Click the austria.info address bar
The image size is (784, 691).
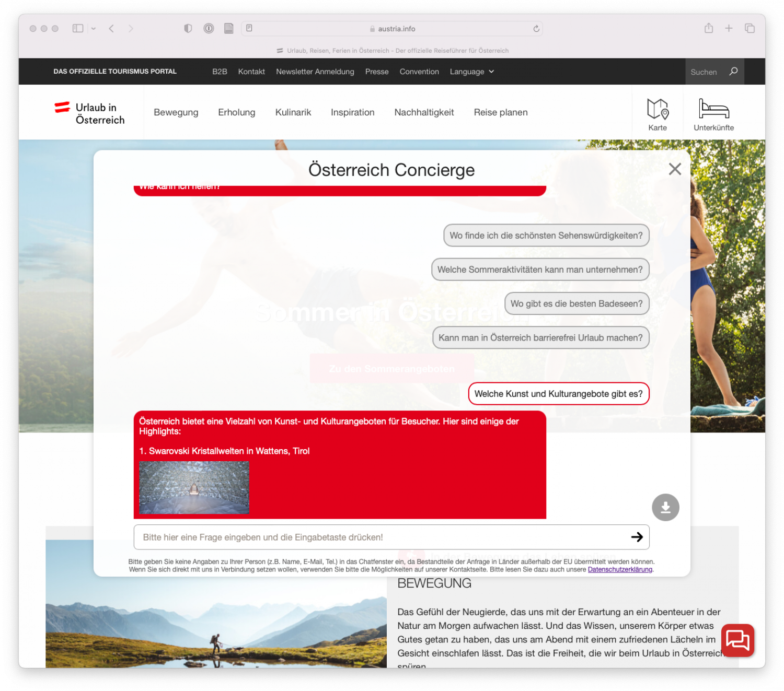(x=392, y=29)
